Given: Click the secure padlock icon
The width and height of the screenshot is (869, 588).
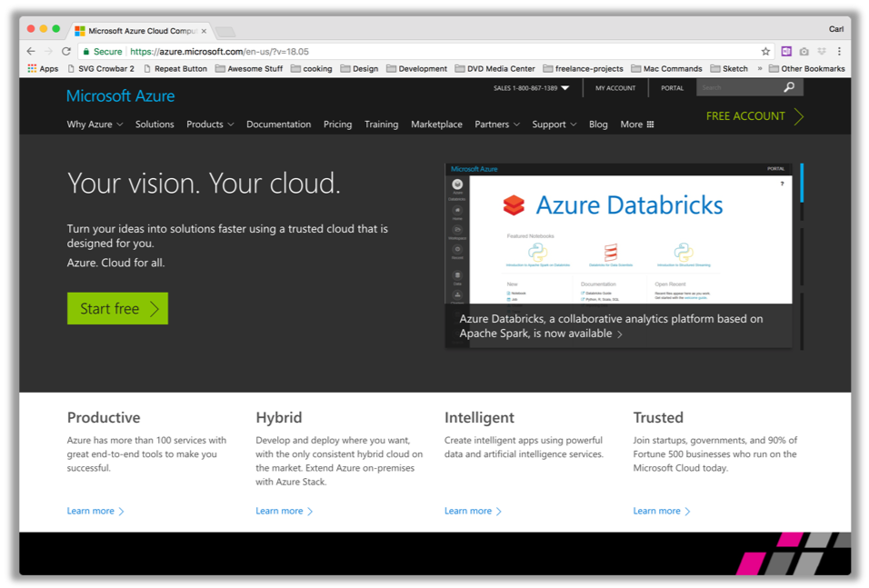Looking at the screenshot, I should [86, 52].
